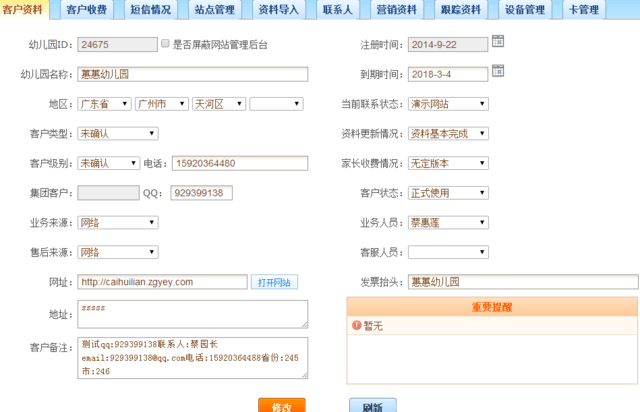
Task: Expand the 售后来源 dropdown
Action: click(x=118, y=252)
